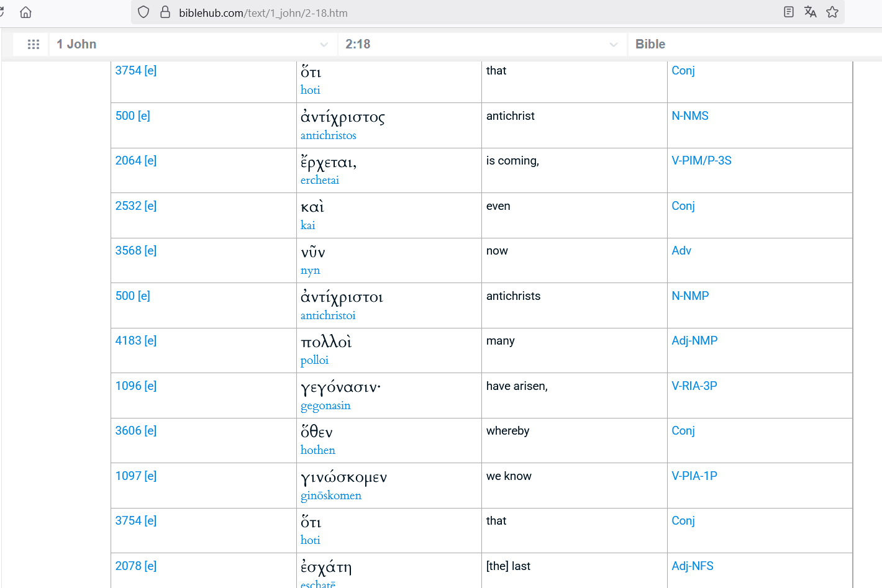Image resolution: width=882 pixels, height=588 pixels.
Task: Select the translation 'we know'
Action: (x=509, y=476)
